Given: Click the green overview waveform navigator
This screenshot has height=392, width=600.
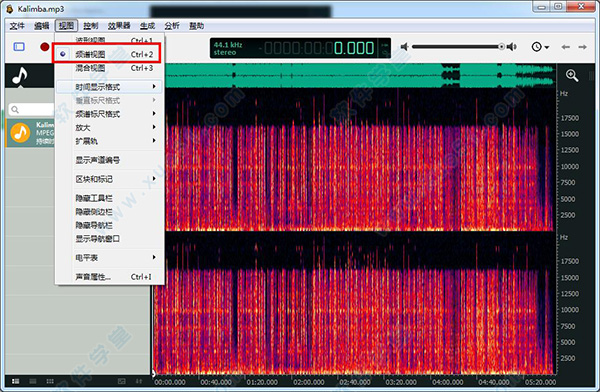Looking at the screenshot, I should point(360,75).
